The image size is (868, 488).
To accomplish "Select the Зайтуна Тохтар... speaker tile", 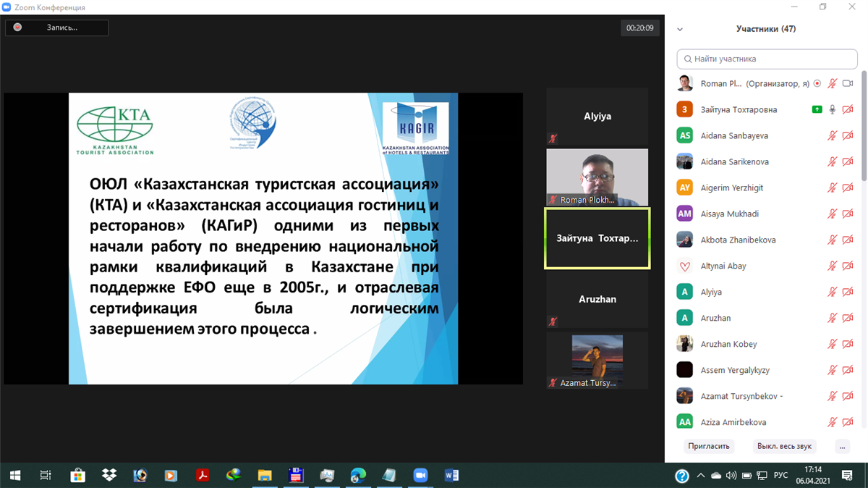I will tap(597, 238).
